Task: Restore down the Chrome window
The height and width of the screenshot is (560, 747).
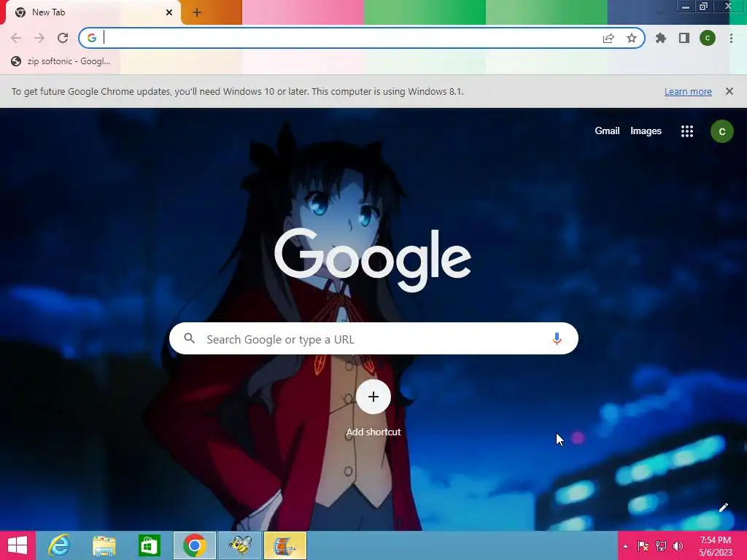Action: [x=704, y=7]
